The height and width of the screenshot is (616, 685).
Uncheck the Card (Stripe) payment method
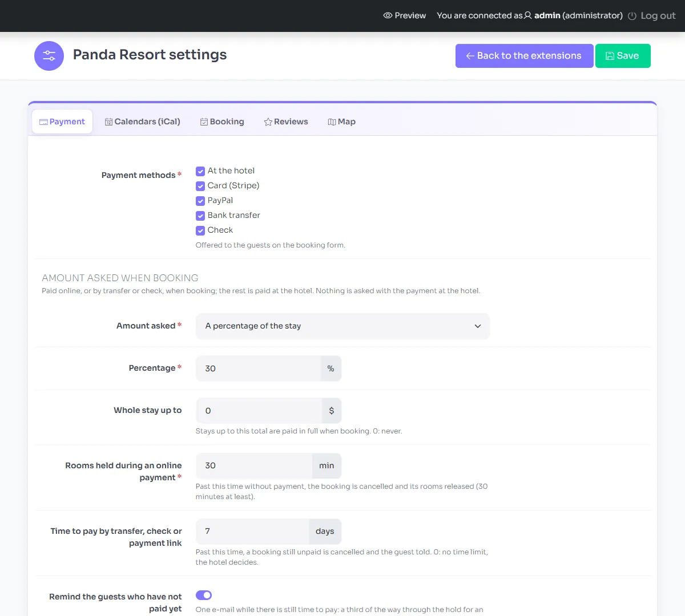(x=200, y=186)
